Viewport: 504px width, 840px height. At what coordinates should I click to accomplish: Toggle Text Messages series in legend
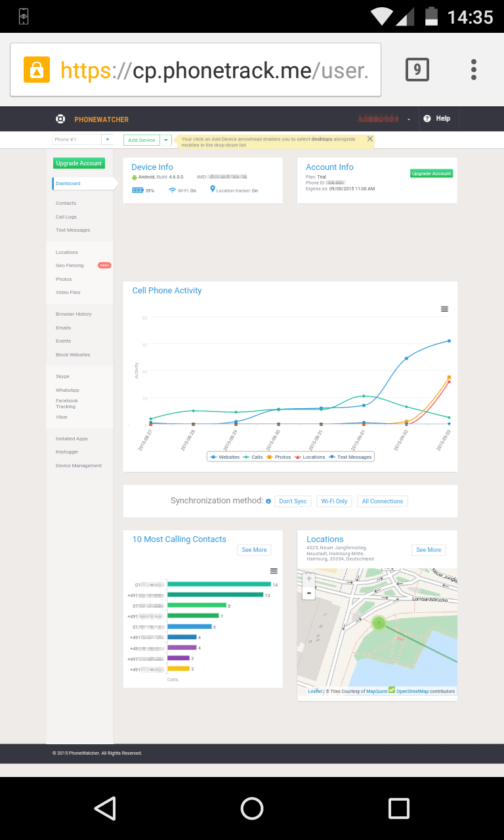tap(350, 457)
